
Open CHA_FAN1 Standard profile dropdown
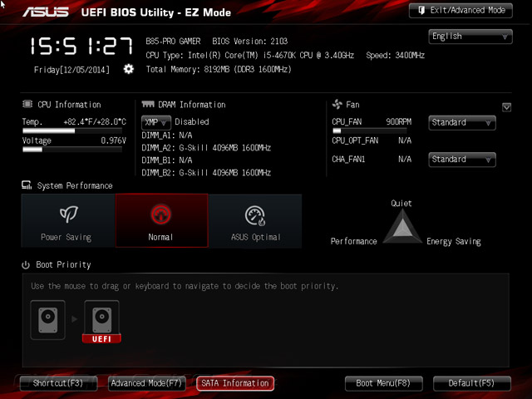click(x=462, y=160)
